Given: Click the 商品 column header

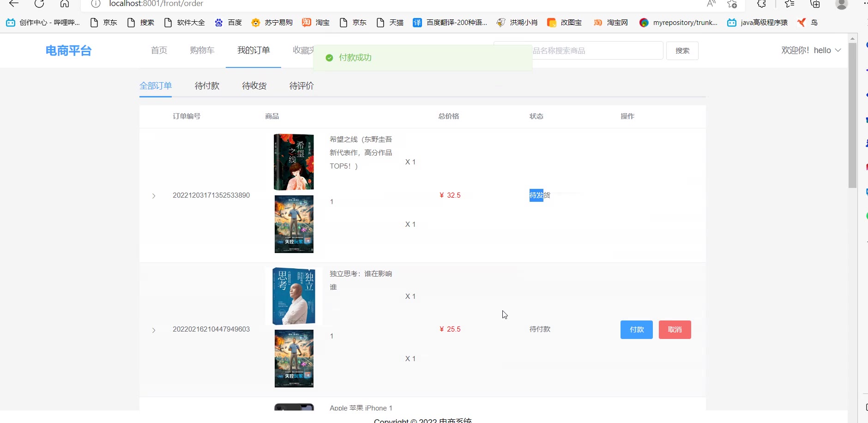Looking at the screenshot, I should coord(272,116).
